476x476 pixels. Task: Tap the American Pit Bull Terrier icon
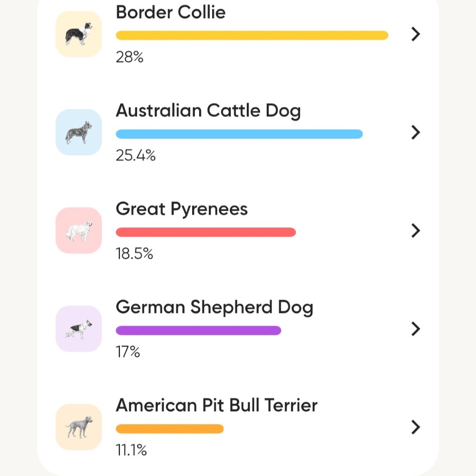pos(79,427)
